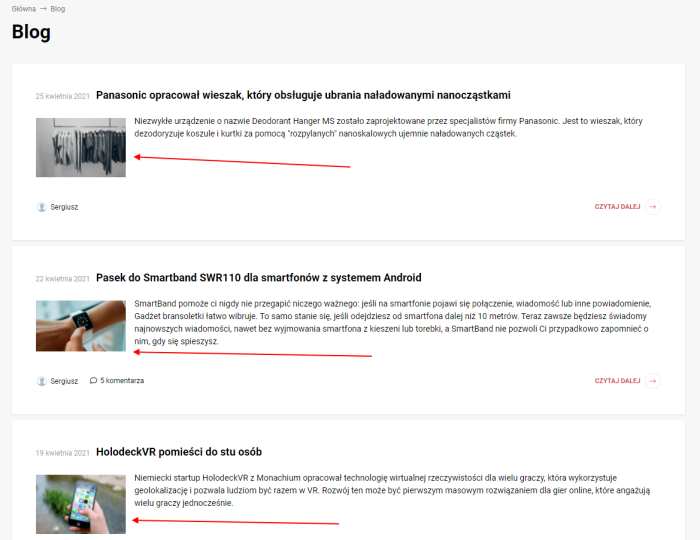Click Sergiusz avatar icon under Smartband post

[41, 381]
